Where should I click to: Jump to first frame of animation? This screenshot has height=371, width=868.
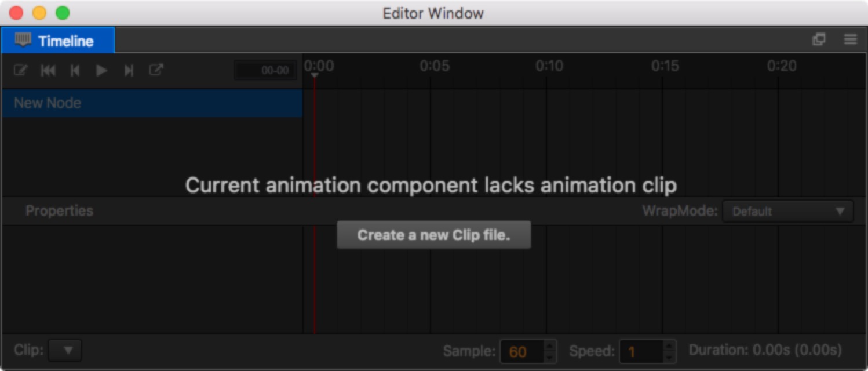point(48,71)
